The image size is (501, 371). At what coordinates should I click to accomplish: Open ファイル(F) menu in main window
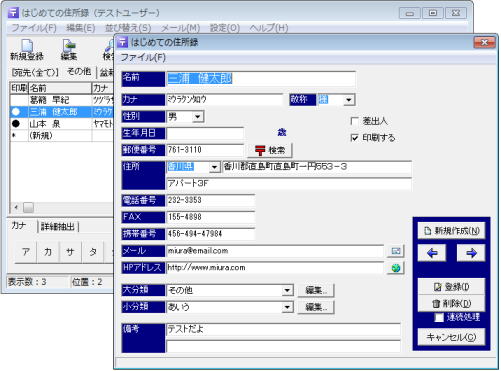click(x=34, y=28)
